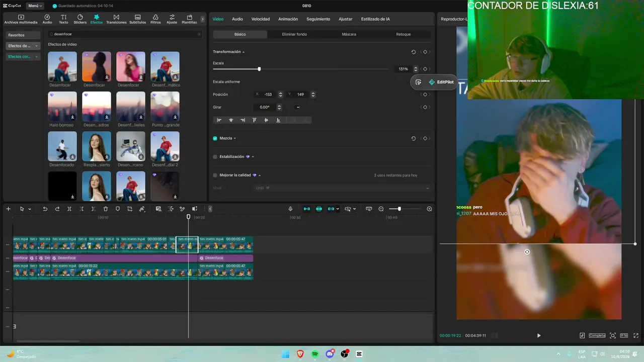Align the clip to the left edge
Image resolution: width=644 pixels, height=362 pixels.
point(219,120)
